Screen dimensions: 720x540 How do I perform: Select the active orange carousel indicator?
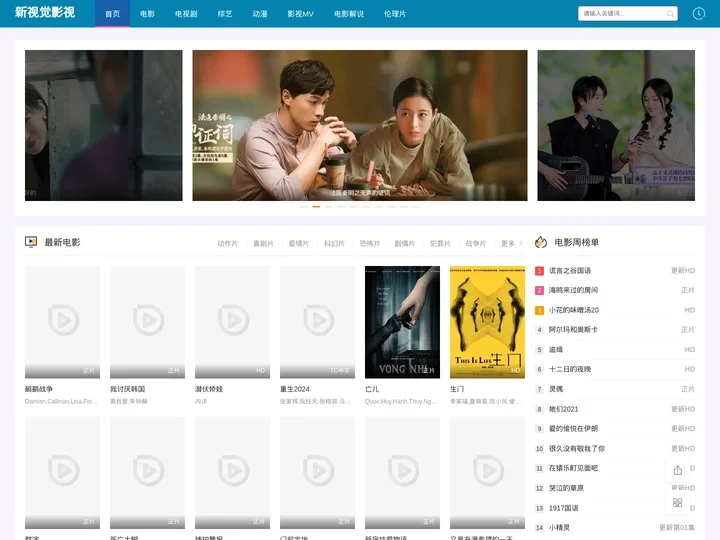(x=316, y=207)
